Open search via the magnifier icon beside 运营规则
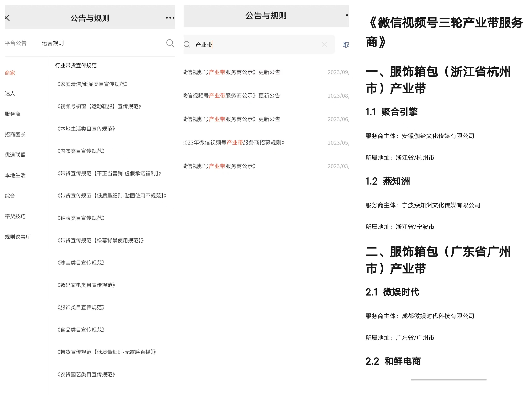Image resolution: width=532 pixels, height=399 pixels. pos(170,43)
